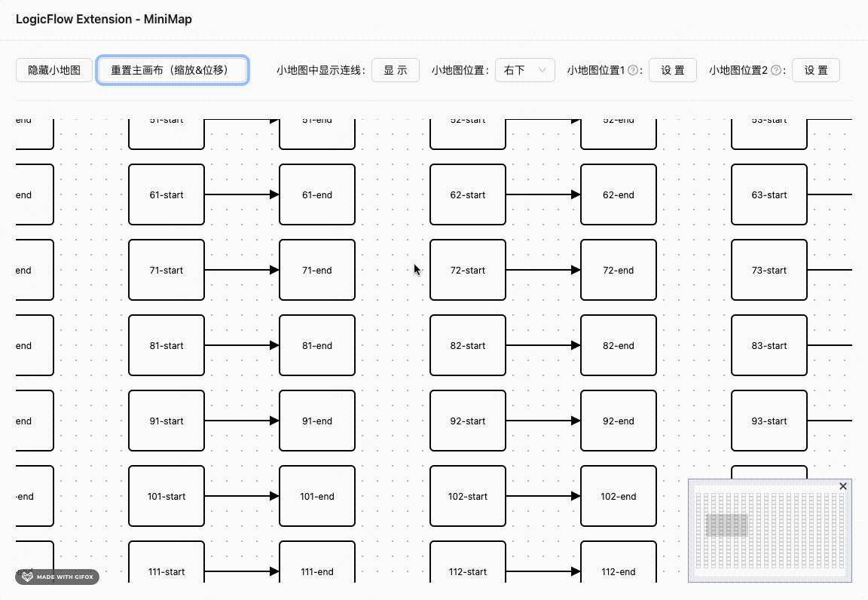Screen dimensions: 868x600
Task: Select the 72-start node
Action: point(468,270)
